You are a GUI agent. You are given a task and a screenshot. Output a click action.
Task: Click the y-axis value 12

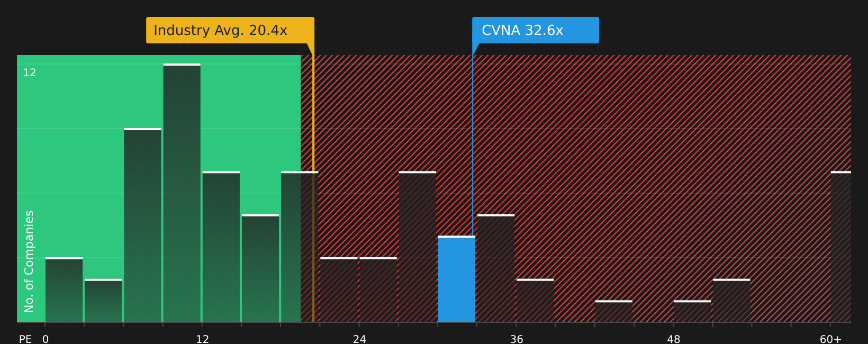point(30,73)
